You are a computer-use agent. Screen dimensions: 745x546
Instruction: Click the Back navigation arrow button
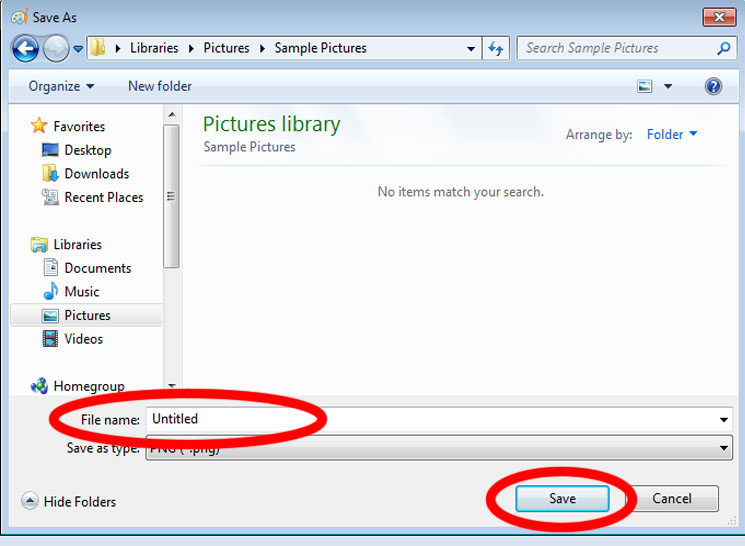[25, 48]
